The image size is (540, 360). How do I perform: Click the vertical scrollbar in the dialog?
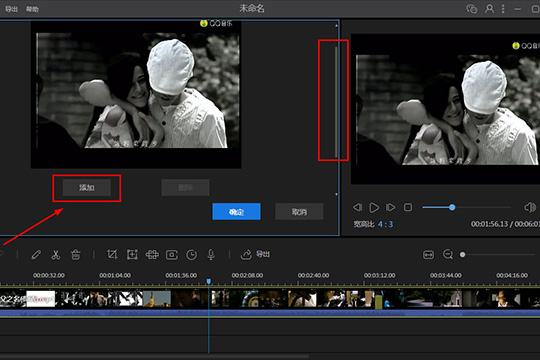pos(336,102)
